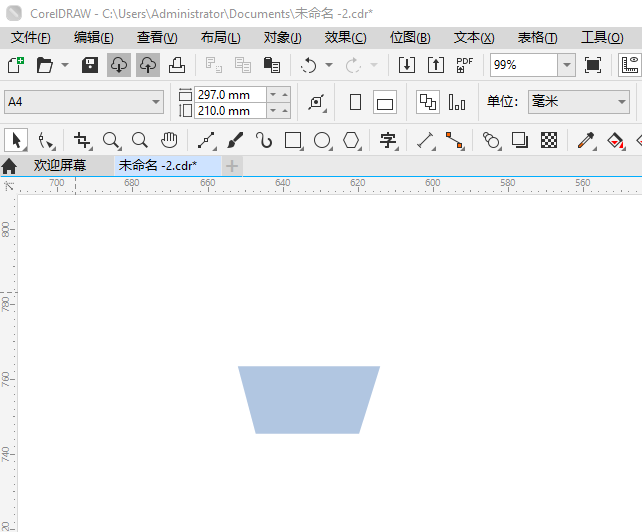Viewport: 642px width, 532px height.
Task: Select the Transparency checkerboard tool
Action: [549, 140]
